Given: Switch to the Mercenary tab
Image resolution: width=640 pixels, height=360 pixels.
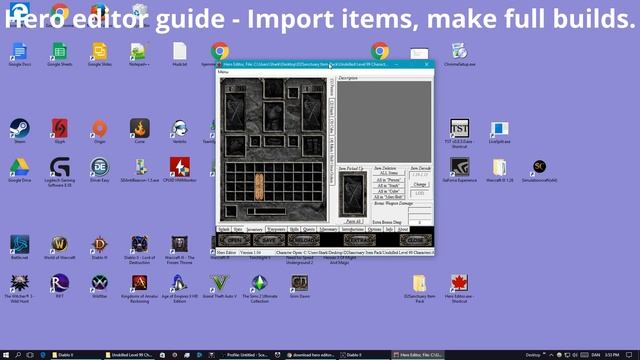Looking at the screenshot, I should pyautogui.click(x=328, y=229).
